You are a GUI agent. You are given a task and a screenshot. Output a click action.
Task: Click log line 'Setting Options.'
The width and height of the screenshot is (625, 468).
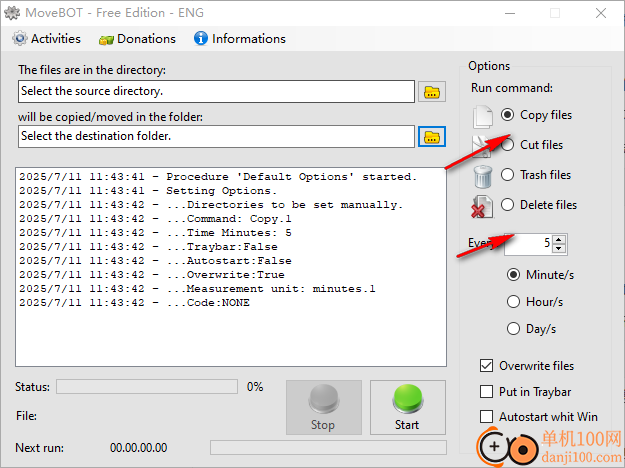pos(148,191)
